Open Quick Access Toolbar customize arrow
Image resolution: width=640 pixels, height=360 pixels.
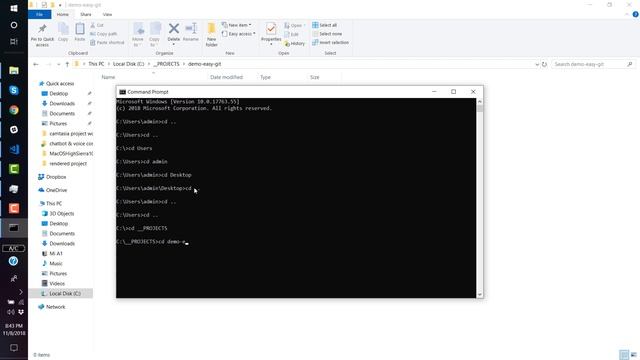[x=60, y=5]
